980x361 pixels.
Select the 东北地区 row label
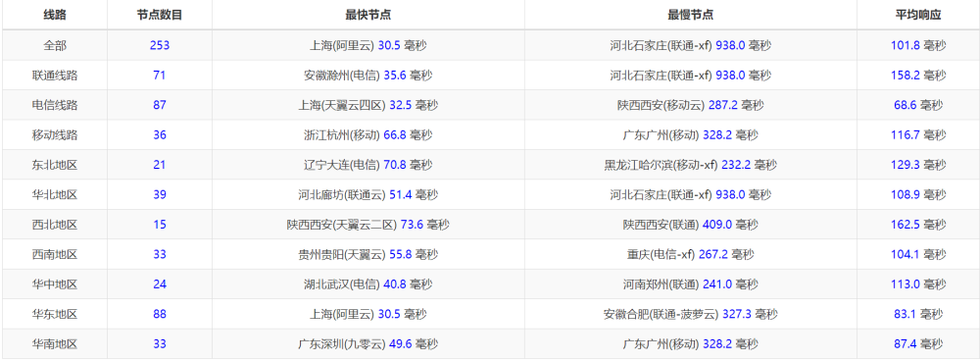click(x=55, y=165)
